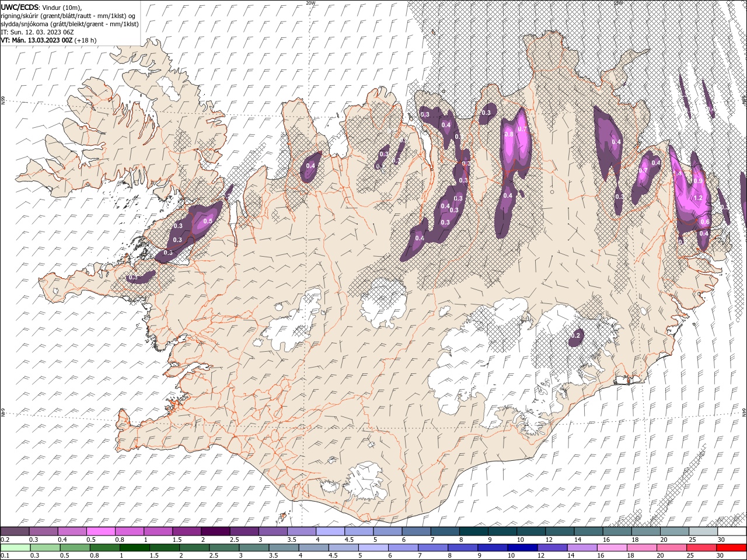Pick darkest green rain swatch between 1 and 1.5
This screenshot has height=560, width=747.
(x=135, y=548)
